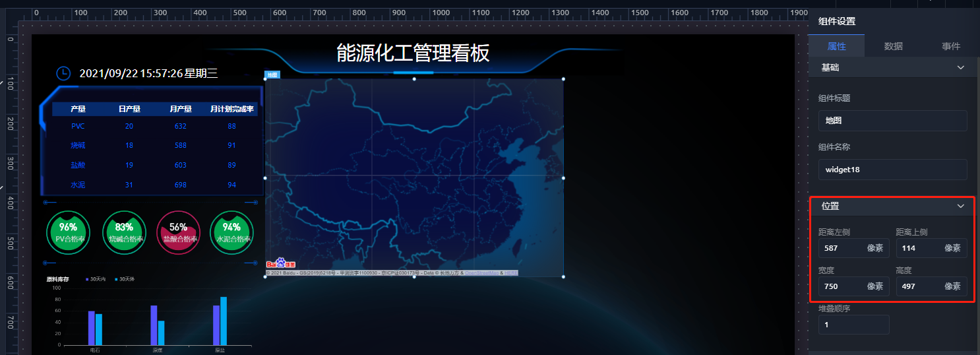Click the 原料库存 chart title
980x355 pixels.
click(x=57, y=280)
